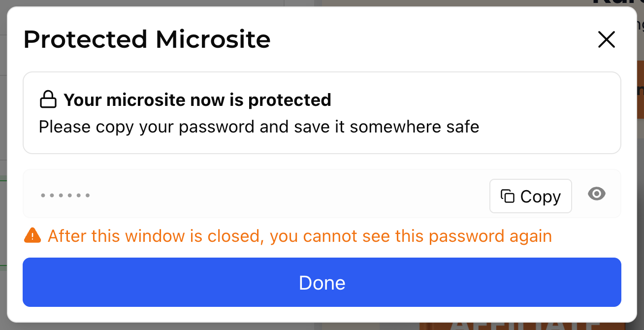644x330 pixels.
Task: Click the "Please copy your password" instruction text
Action: click(x=258, y=127)
